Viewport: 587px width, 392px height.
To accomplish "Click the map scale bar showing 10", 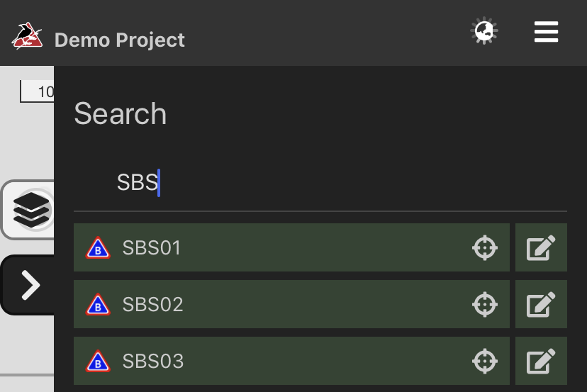I will (x=37, y=91).
